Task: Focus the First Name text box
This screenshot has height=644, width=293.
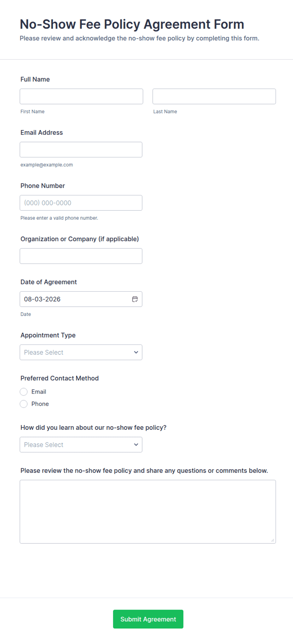Action: tap(81, 96)
